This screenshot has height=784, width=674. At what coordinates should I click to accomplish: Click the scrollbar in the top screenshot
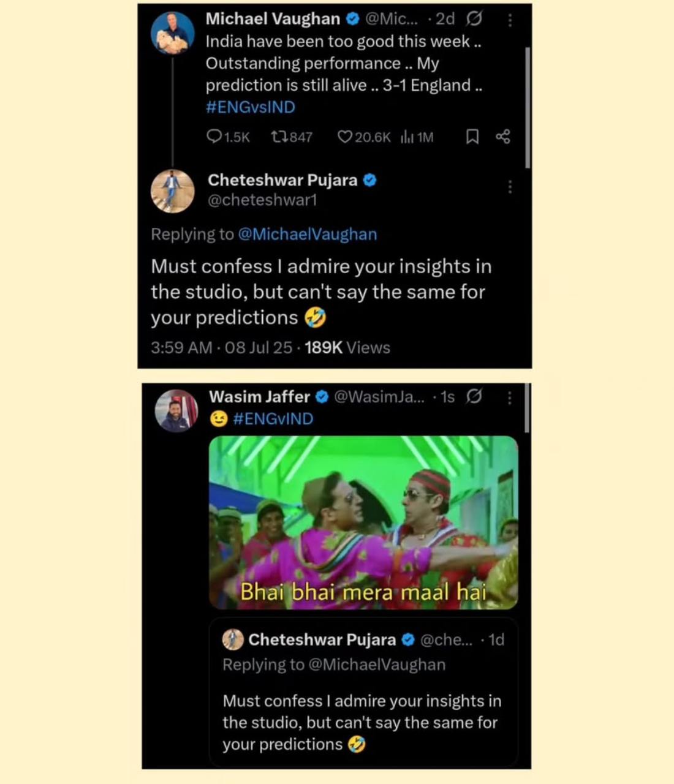point(527,107)
